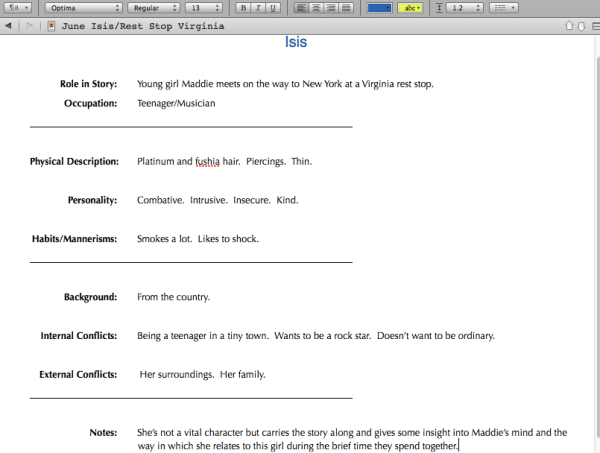The width and height of the screenshot is (600, 453).
Task: Align text right
Action: point(331,8)
